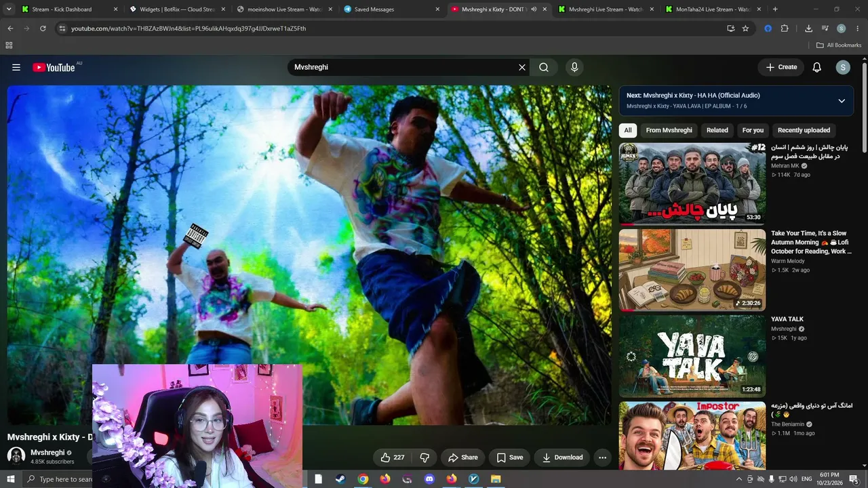This screenshot has width=868, height=488.
Task: Go to the YouTube home logo
Action: [x=54, y=67]
